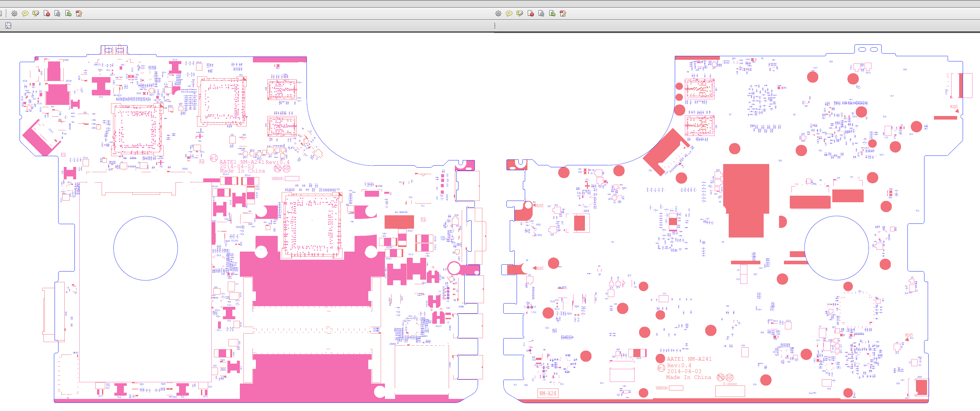Click Rev:0.4 text on the right board
The height and width of the screenshot is (411, 980).
click(x=679, y=365)
